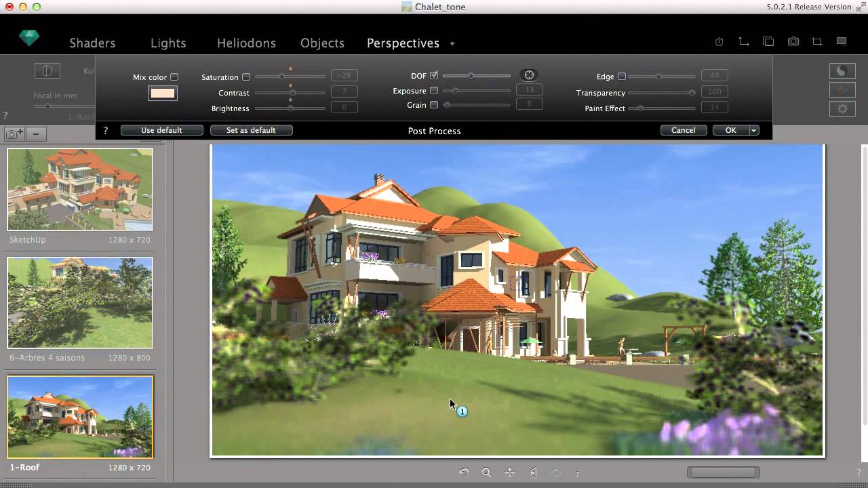Select the 1-Roof perspective thumbnail
The height and width of the screenshot is (488, 868).
click(80, 417)
